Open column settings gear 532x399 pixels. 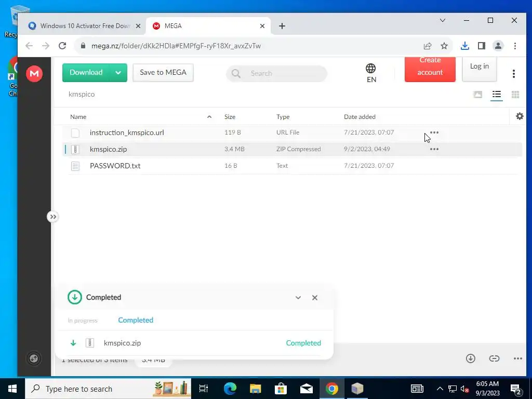tap(520, 116)
